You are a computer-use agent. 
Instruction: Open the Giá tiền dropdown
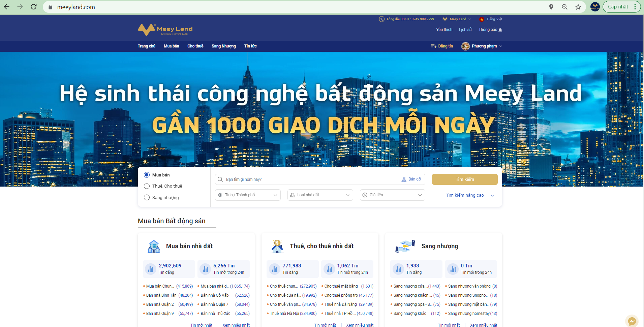(x=393, y=195)
